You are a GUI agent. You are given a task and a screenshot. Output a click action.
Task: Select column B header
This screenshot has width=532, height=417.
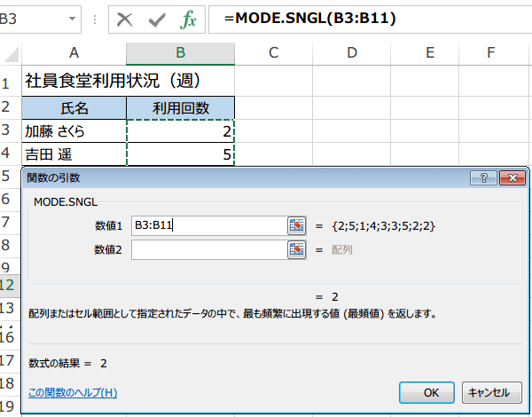coord(180,53)
